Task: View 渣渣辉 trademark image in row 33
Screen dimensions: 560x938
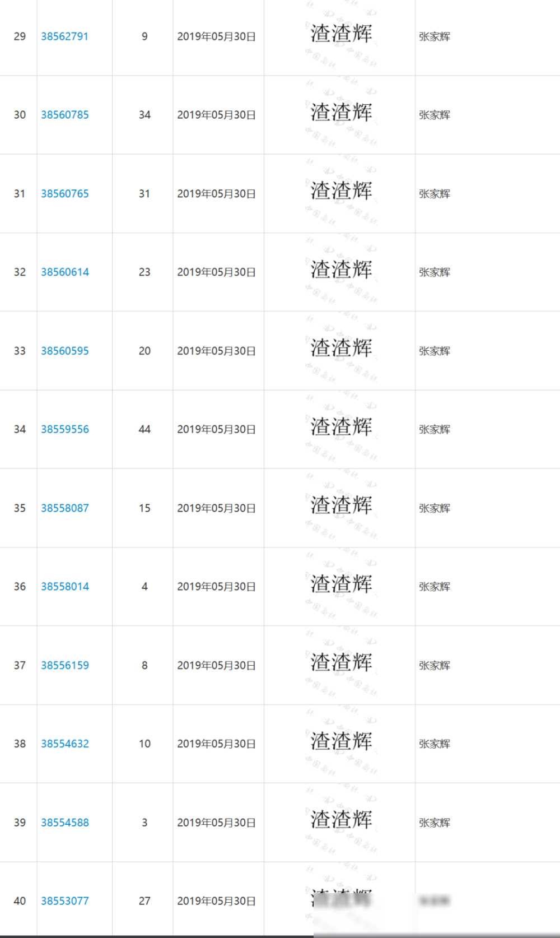Action: point(341,349)
